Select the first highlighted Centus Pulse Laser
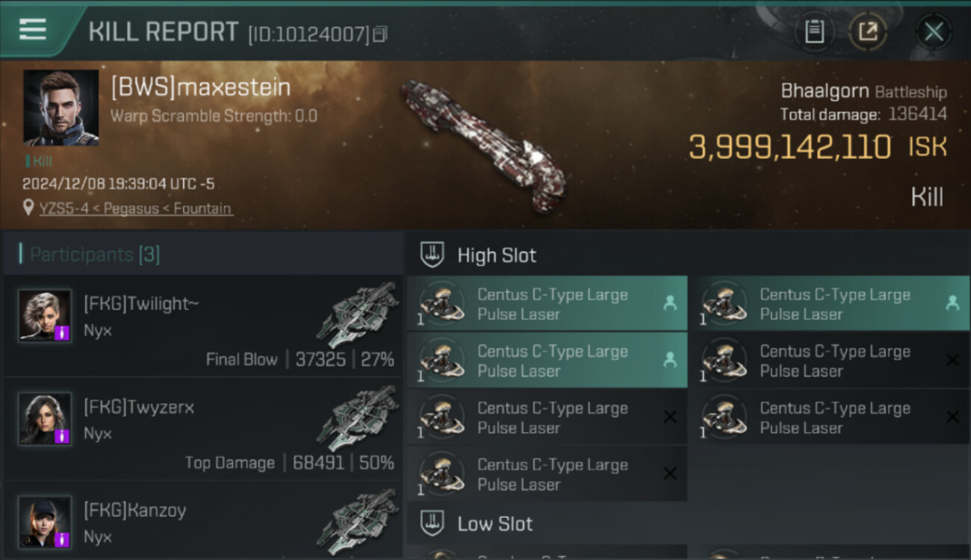 coord(547,304)
